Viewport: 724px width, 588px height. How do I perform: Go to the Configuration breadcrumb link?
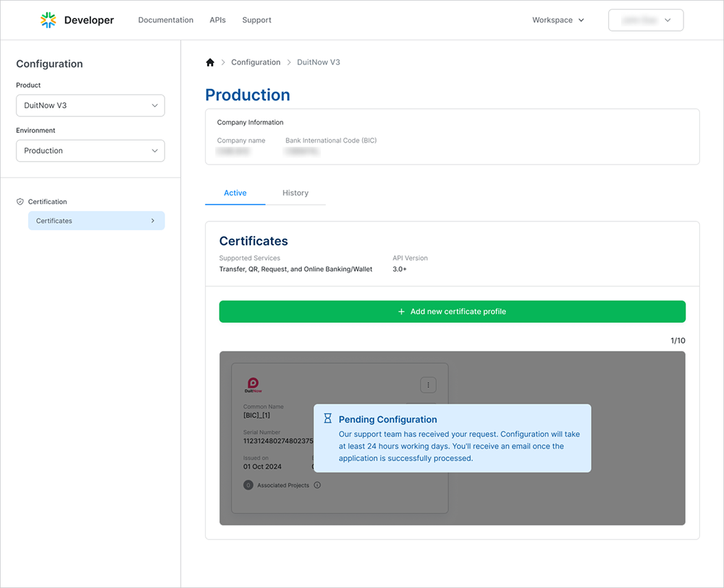(256, 62)
